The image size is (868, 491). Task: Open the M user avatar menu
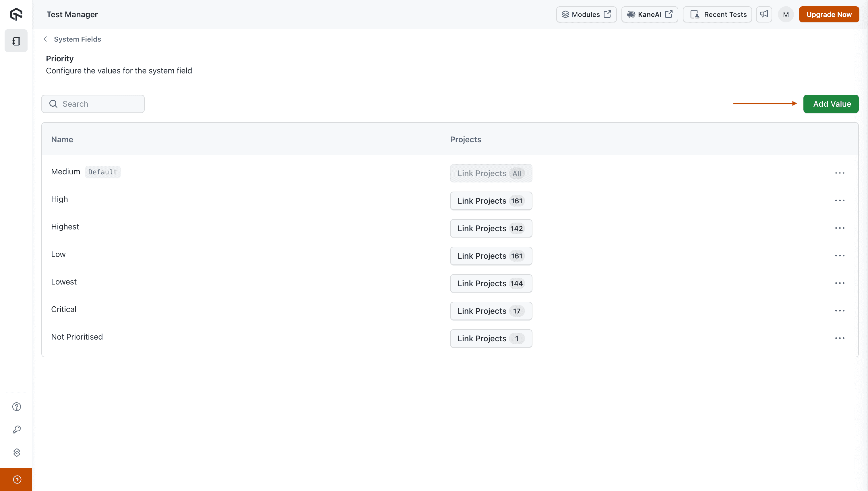[x=786, y=15]
